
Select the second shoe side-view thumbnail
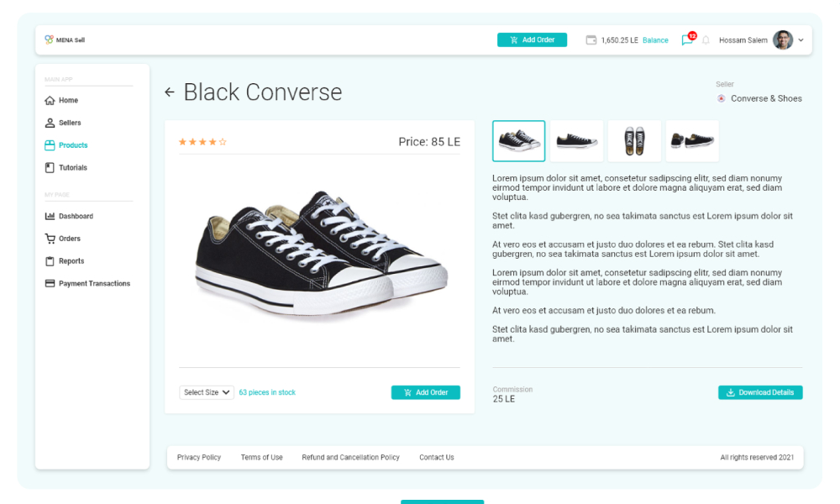[576, 141]
